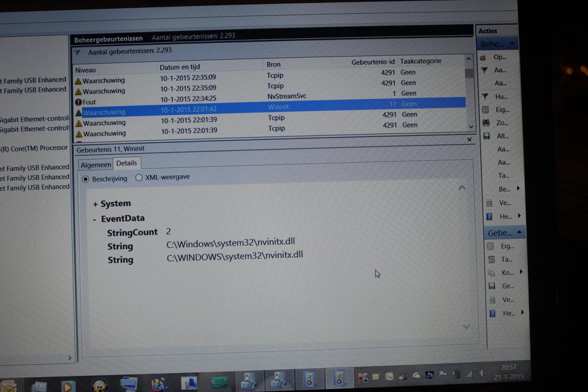The image size is (588, 392).
Task: Collapse the Gebe... actions section
Action: 519,232
